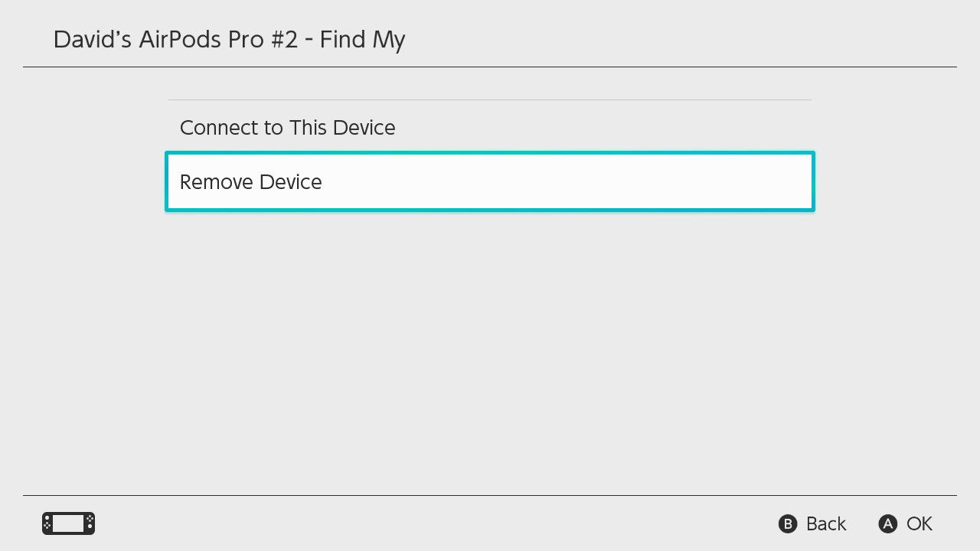Viewport: 980px width, 551px height.
Task: Tap the A button glyph near OK
Action: tap(888, 524)
